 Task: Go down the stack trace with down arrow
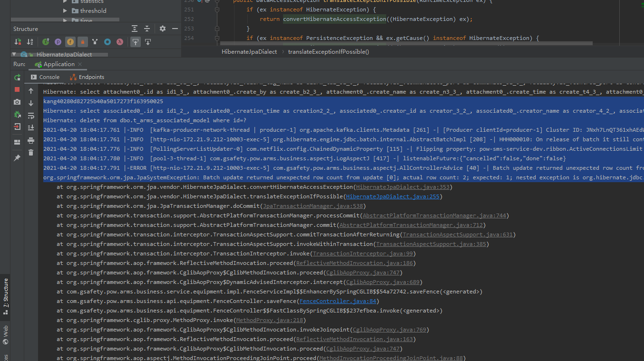point(31,103)
